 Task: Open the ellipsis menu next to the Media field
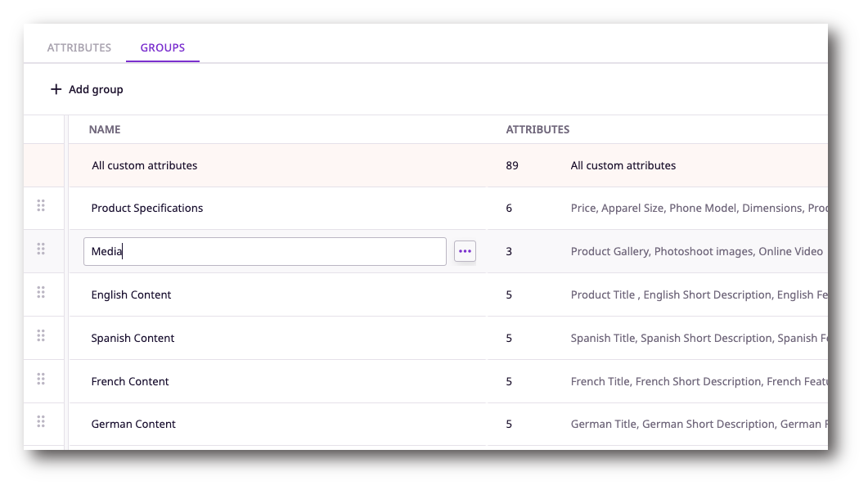465,251
